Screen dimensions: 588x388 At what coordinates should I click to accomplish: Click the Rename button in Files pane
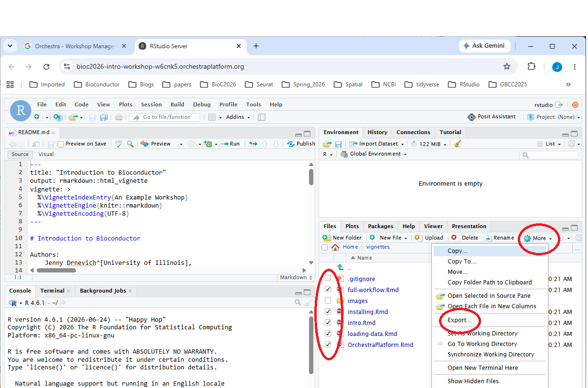pos(499,238)
